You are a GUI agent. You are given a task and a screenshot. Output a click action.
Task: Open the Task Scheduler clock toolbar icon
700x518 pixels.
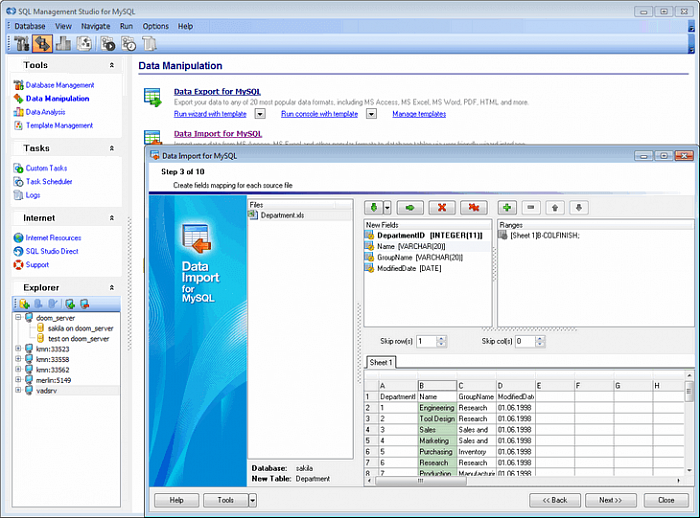click(x=129, y=44)
